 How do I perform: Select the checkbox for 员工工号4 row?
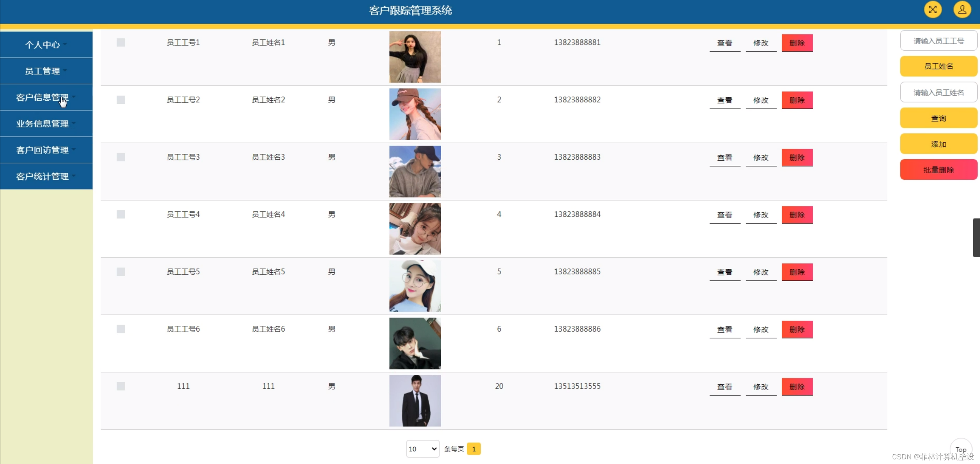click(121, 214)
